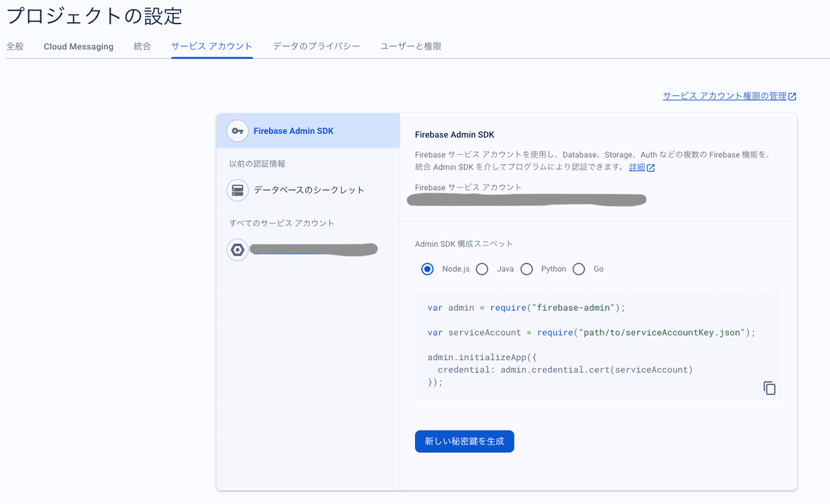This screenshot has height=504, width=830.
Task: Click external-link icon next to 詳細
Action: tap(651, 167)
